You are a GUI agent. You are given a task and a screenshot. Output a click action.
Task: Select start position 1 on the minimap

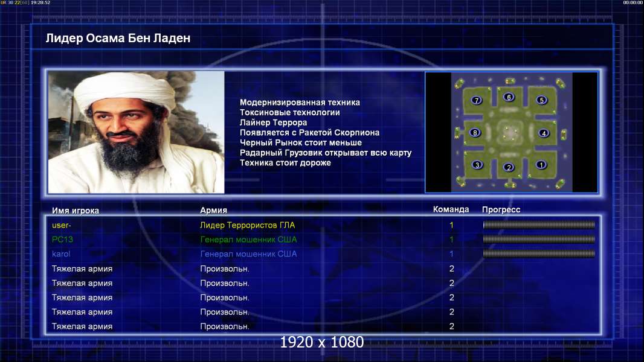pyautogui.click(x=541, y=165)
